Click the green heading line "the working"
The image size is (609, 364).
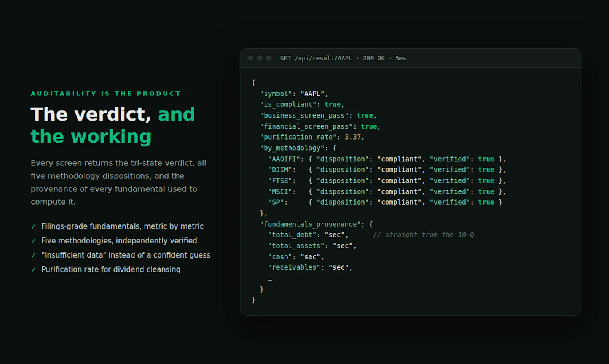point(91,136)
